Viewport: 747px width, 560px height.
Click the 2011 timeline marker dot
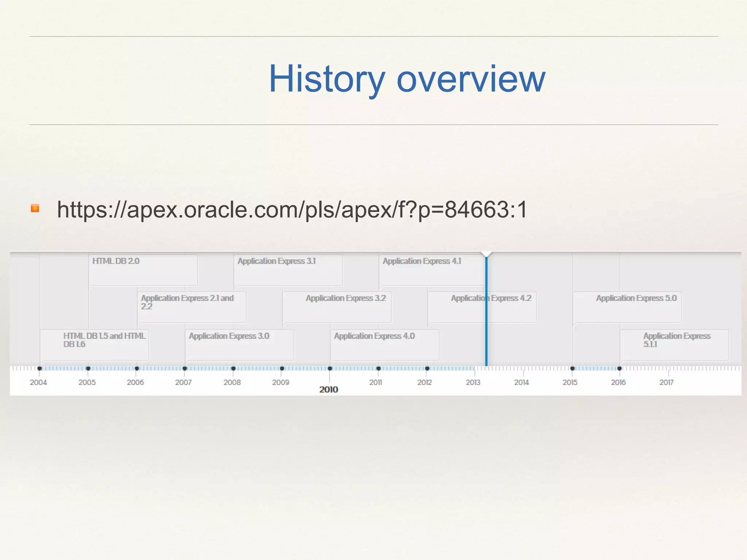379,369
